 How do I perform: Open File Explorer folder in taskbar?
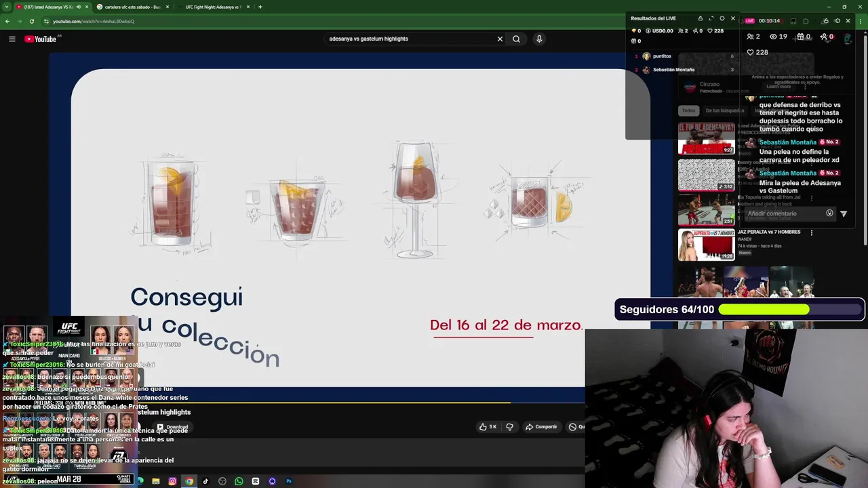pos(156,481)
